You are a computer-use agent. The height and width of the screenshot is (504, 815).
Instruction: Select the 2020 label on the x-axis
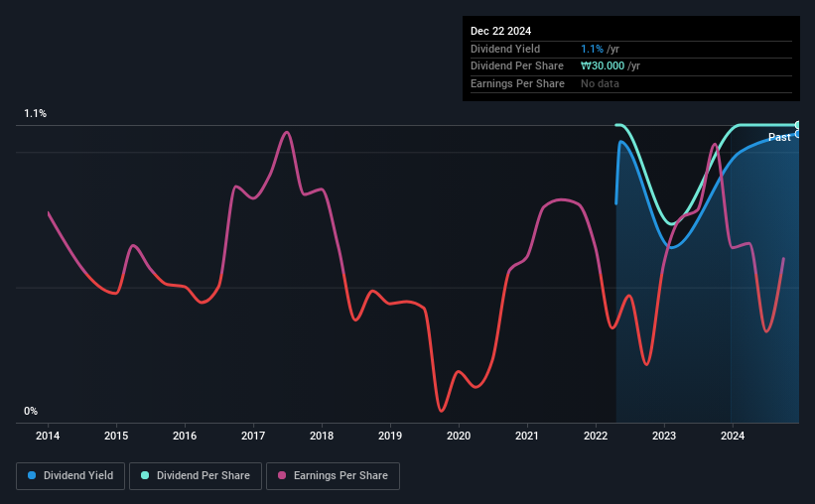(459, 436)
